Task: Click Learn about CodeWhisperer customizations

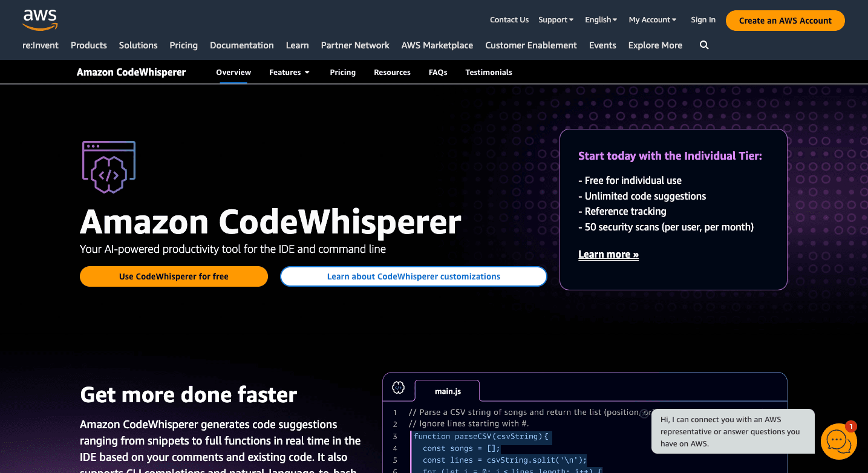Action: point(414,276)
